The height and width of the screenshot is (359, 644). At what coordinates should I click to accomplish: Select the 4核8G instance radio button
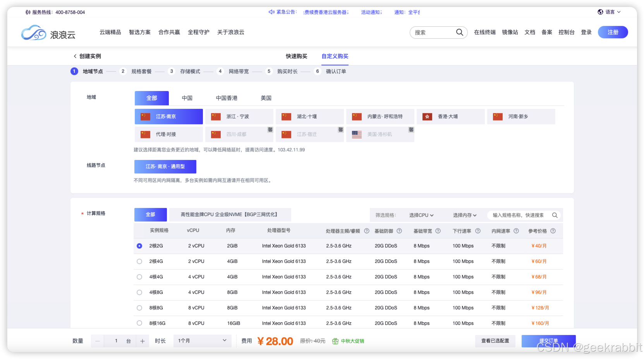pyautogui.click(x=139, y=292)
